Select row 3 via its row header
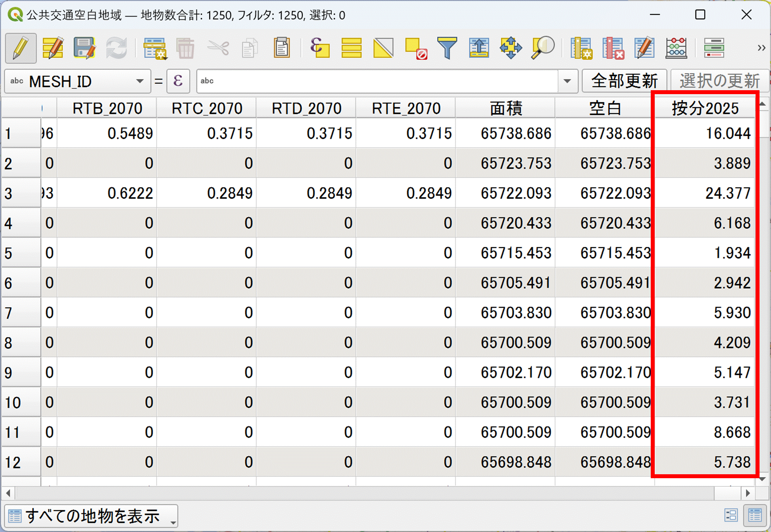This screenshot has width=771, height=532. point(21,193)
